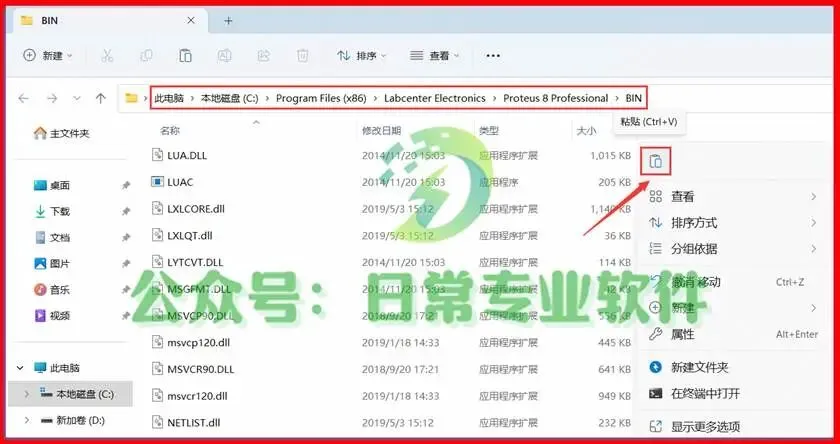Viewport: 840px width, 444px height.
Task: Unpin 下载 using its pin icon
Action: (125, 212)
